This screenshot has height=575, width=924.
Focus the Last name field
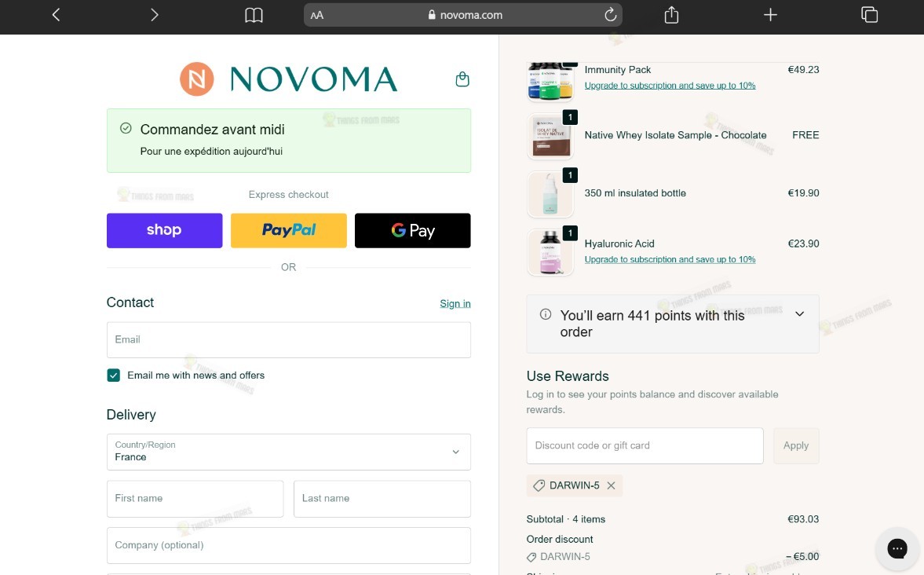382,498
